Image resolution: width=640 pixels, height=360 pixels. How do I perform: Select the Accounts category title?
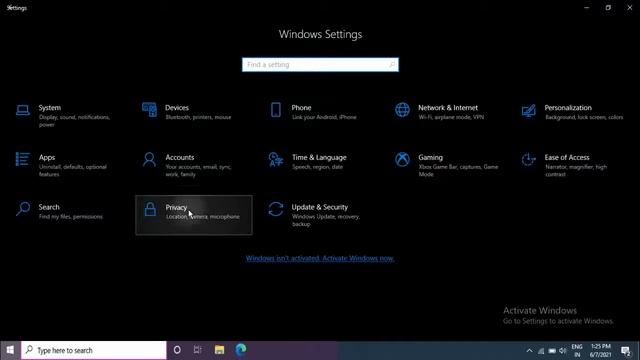pos(180,158)
